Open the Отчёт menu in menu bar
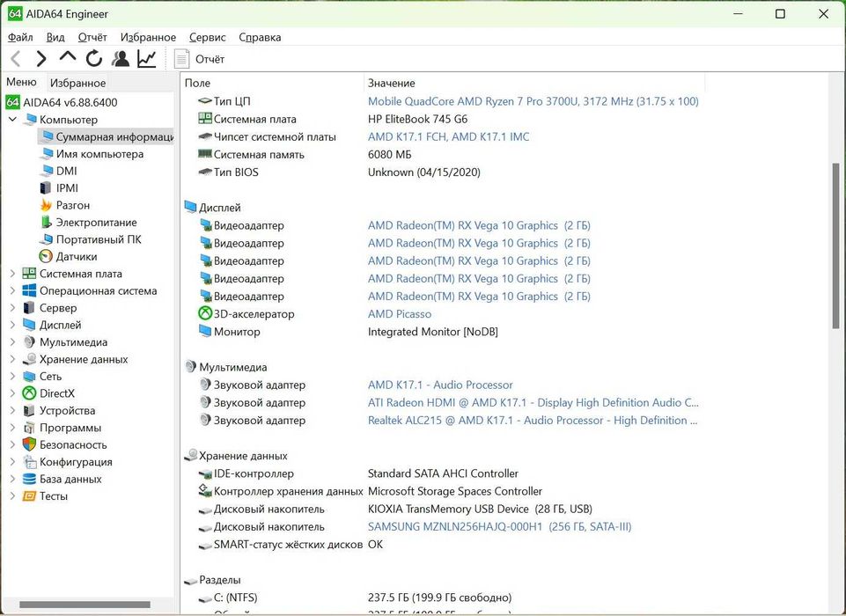 click(x=92, y=37)
